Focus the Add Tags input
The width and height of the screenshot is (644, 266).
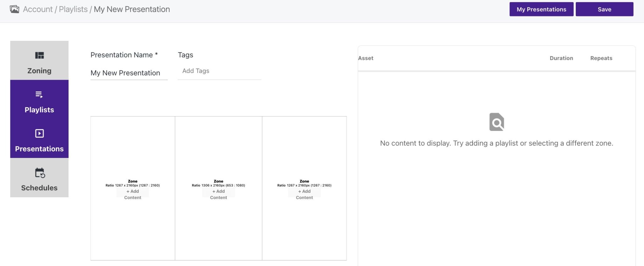point(219,71)
